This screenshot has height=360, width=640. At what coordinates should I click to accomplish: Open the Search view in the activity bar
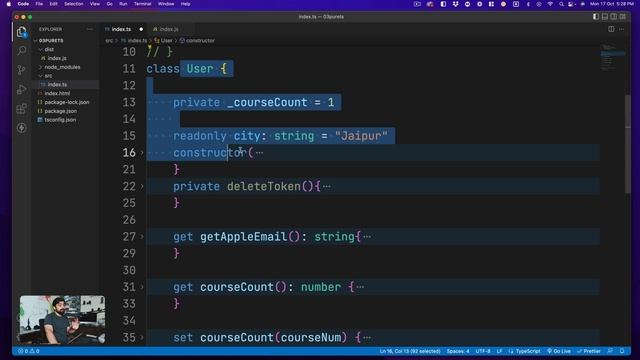coord(22,51)
